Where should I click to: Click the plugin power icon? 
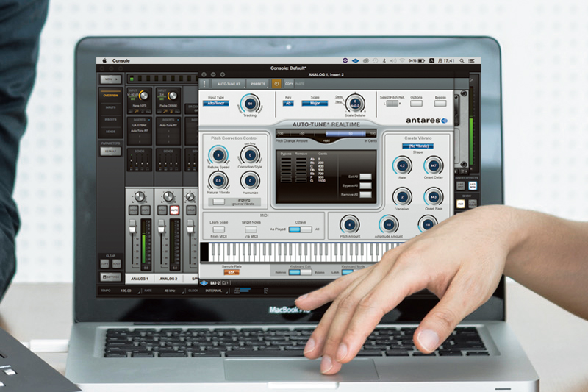[x=276, y=84]
